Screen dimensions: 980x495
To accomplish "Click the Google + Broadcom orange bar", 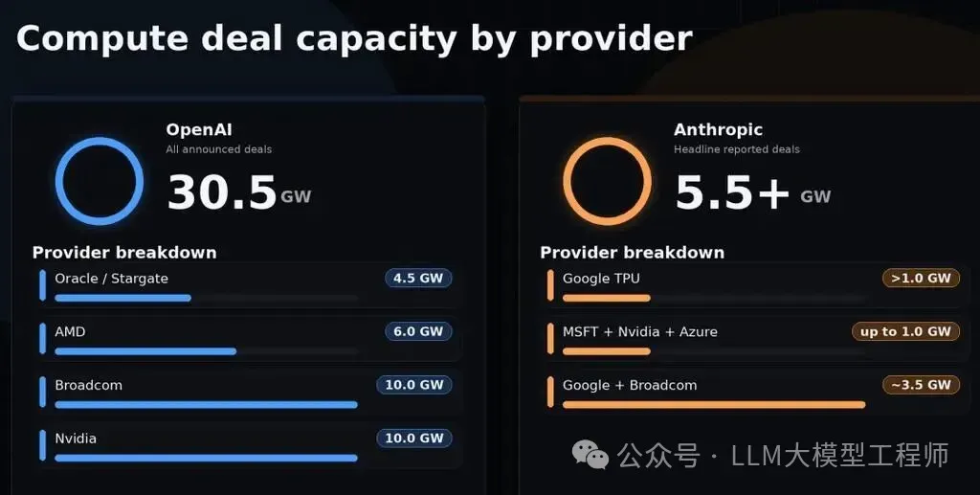I will pos(714,405).
